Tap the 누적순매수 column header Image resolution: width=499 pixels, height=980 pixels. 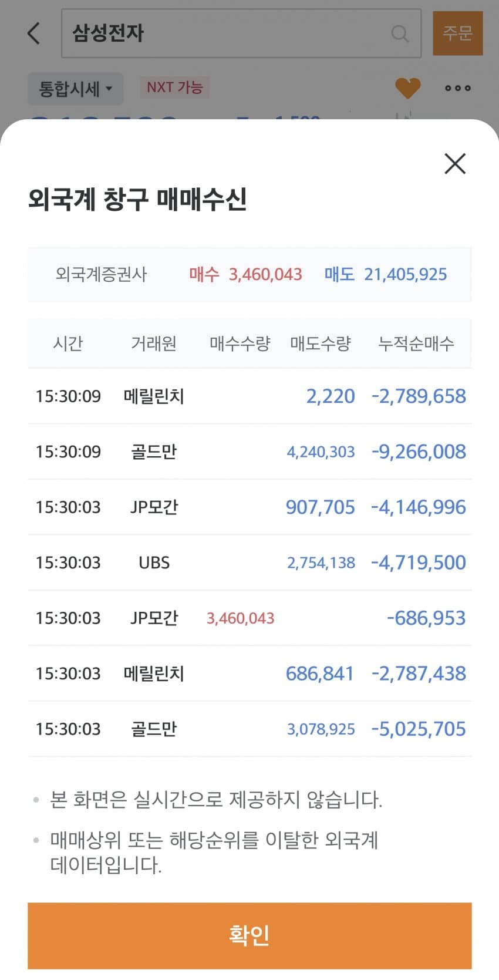click(x=416, y=343)
